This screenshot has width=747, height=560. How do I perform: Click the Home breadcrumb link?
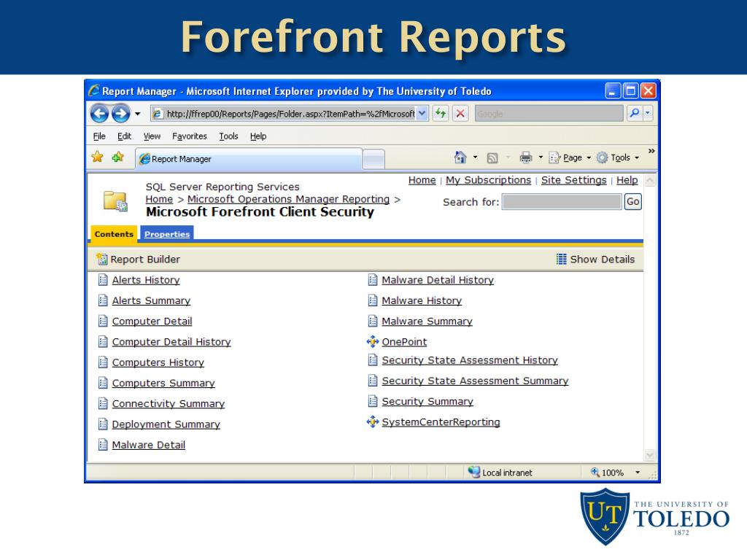[159, 199]
